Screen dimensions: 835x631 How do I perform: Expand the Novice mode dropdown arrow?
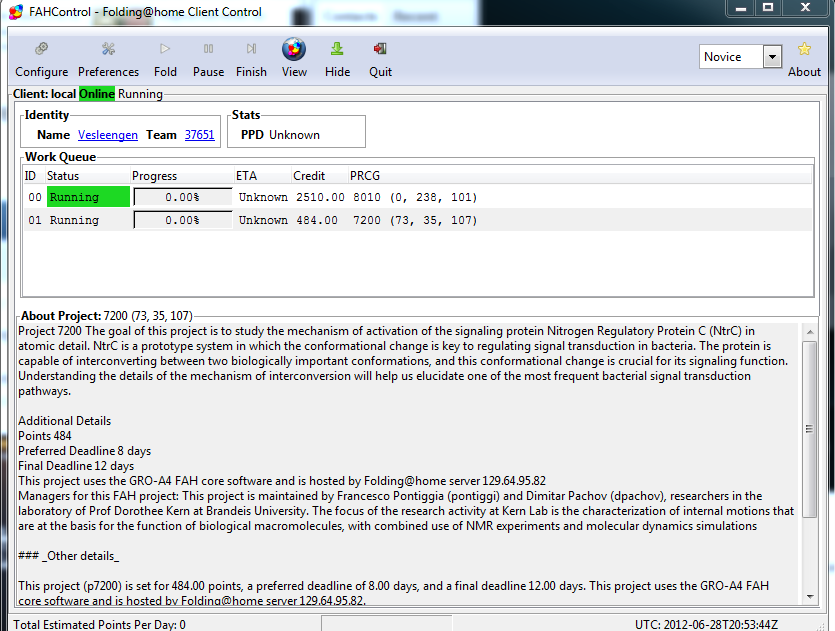[x=772, y=56]
